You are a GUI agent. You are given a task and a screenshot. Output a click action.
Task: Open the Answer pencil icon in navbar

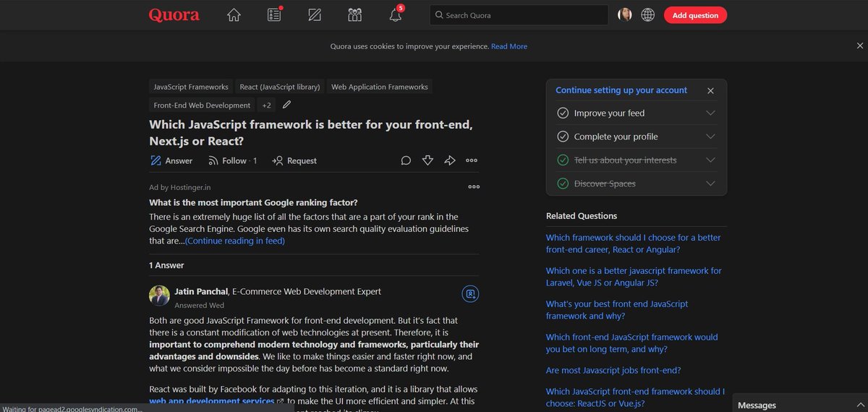314,15
